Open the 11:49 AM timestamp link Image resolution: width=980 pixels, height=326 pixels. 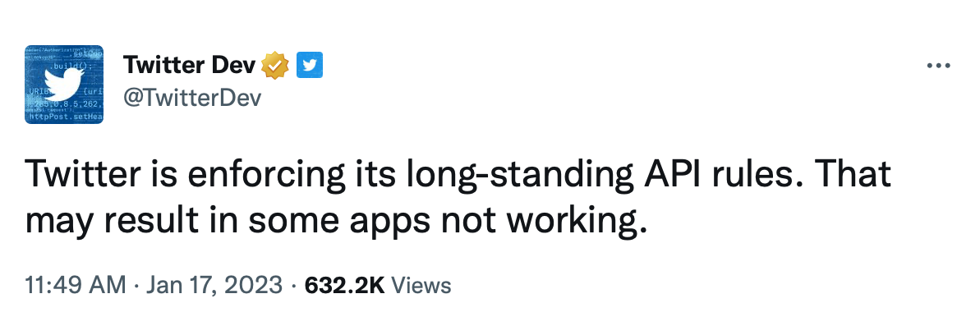pos(75,286)
